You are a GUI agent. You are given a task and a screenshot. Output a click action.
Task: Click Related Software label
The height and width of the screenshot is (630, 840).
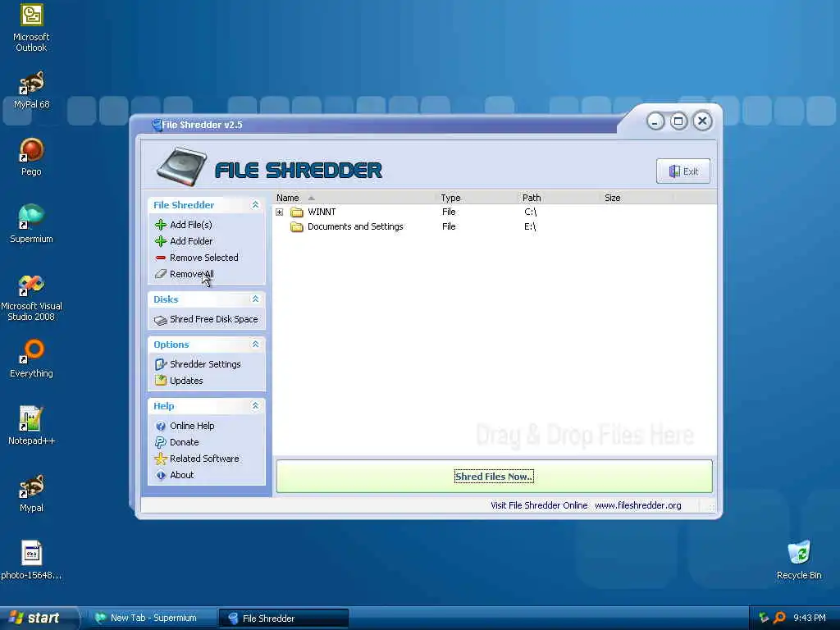pyautogui.click(x=204, y=459)
